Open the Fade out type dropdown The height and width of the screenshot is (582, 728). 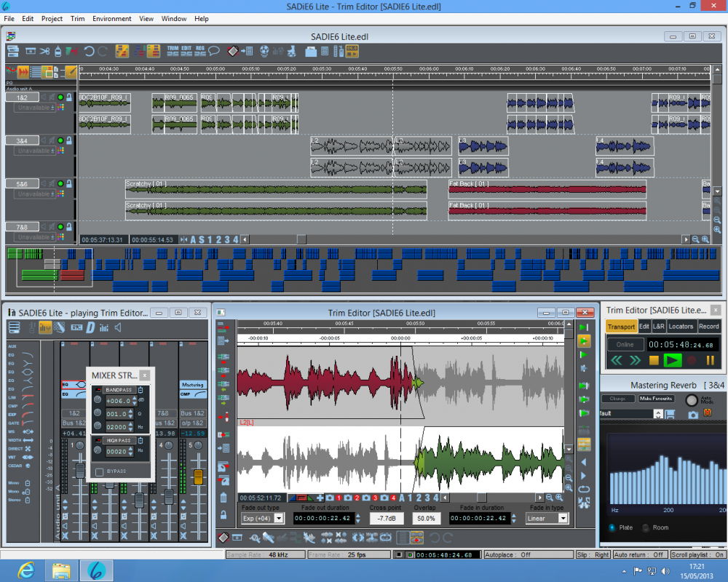click(279, 518)
